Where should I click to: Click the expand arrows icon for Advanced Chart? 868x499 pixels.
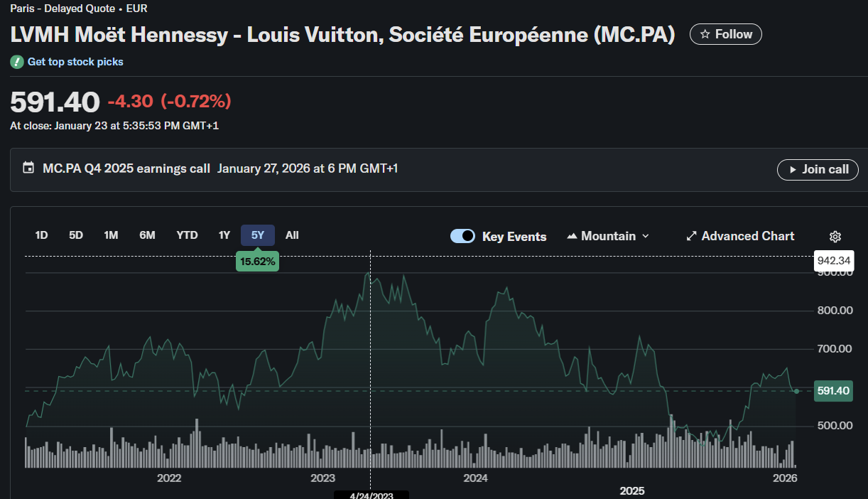691,235
